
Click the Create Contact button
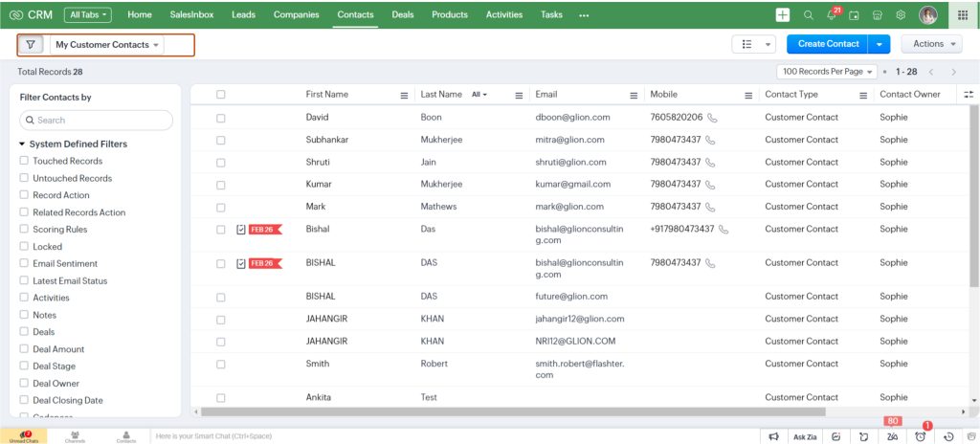tap(828, 44)
